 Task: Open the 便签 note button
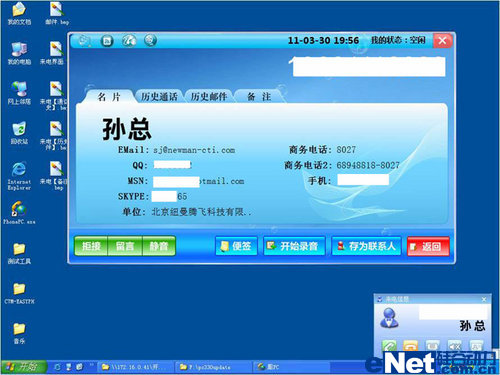(236, 246)
